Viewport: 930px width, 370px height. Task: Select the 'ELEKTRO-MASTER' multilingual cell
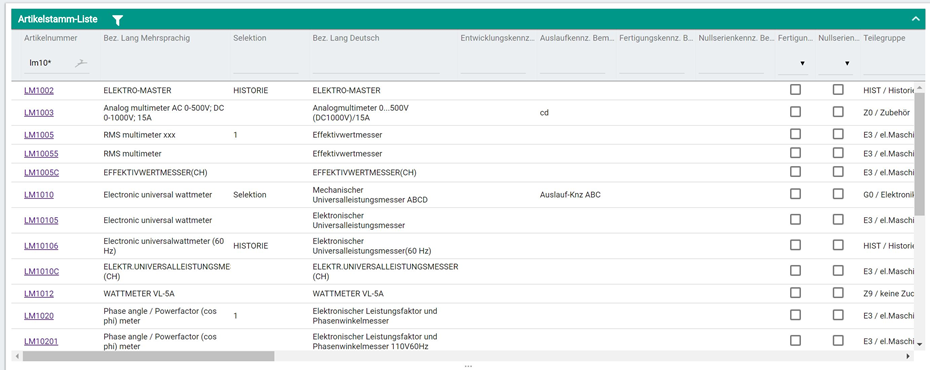[137, 91]
